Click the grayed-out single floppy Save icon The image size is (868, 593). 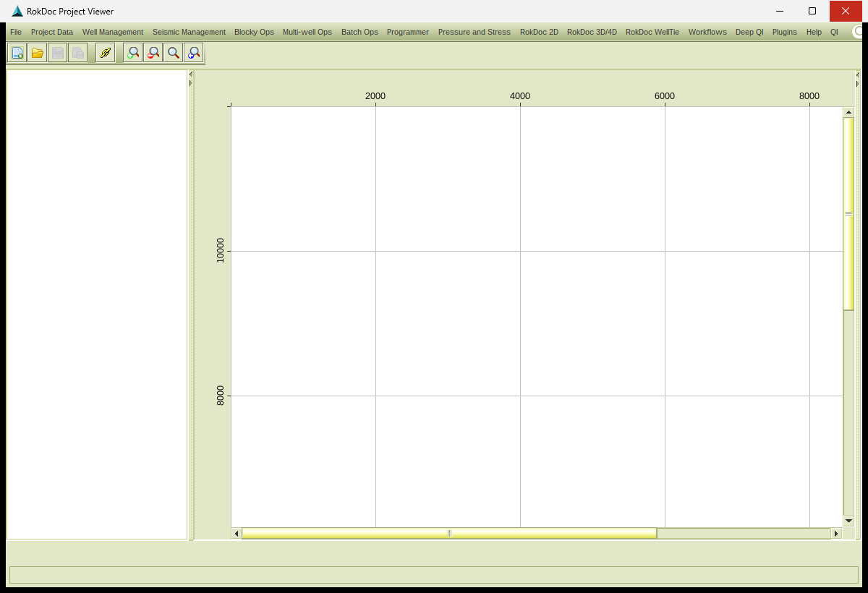tap(58, 53)
